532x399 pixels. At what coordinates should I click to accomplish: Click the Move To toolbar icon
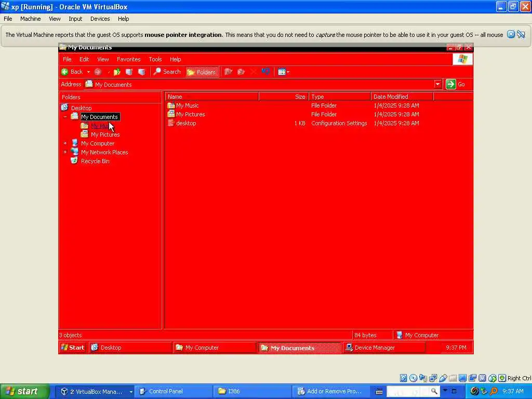(x=229, y=72)
